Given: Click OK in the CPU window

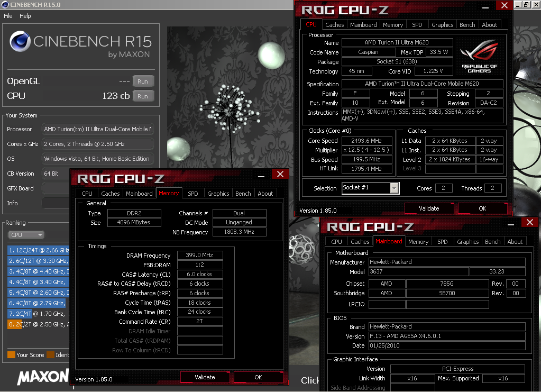Looking at the screenshot, I should [x=482, y=208].
